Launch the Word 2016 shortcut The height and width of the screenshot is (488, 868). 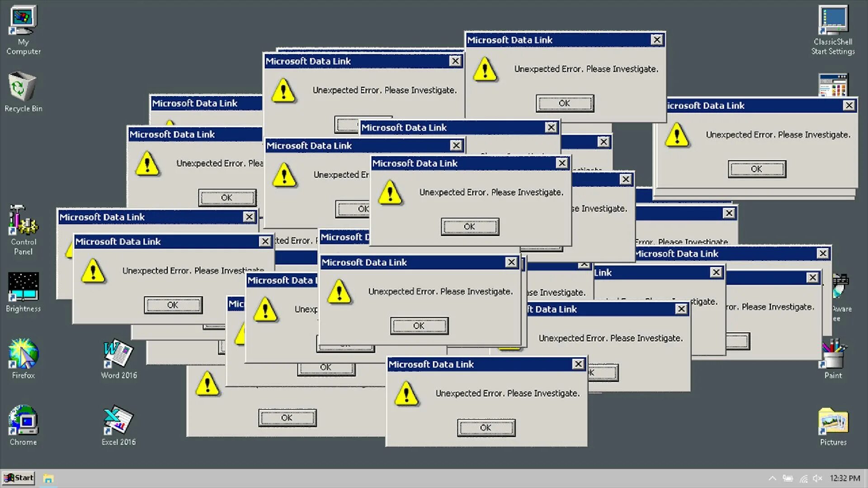tap(118, 354)
